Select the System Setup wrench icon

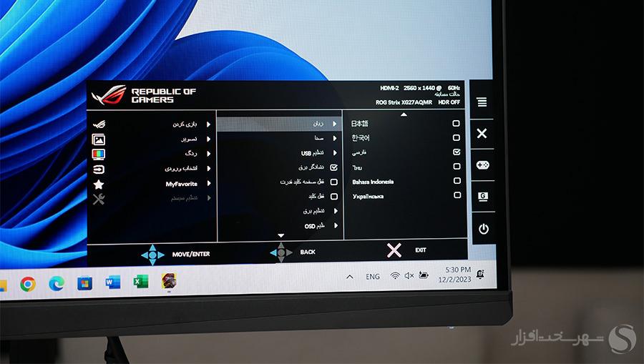(x=99, y=199)
